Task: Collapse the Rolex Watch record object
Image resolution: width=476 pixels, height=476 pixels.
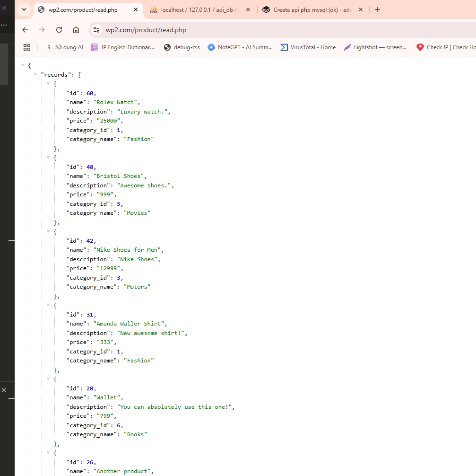Action: (48, 84)
